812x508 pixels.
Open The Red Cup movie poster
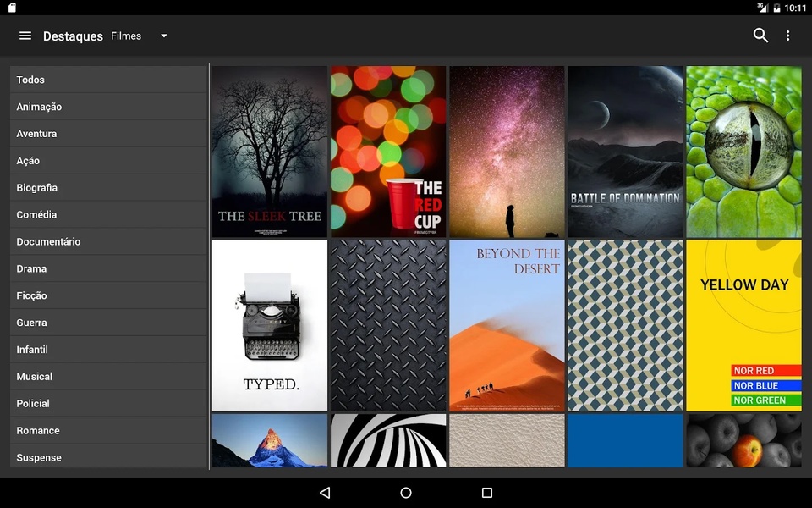coord(388,152)
